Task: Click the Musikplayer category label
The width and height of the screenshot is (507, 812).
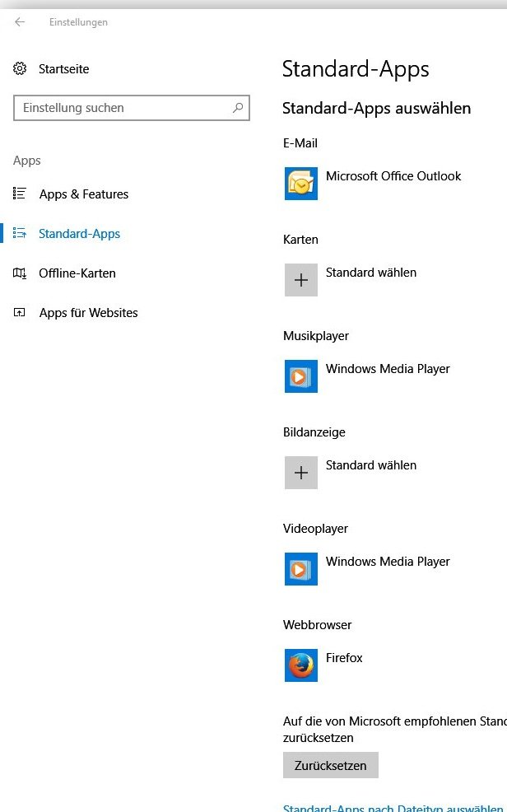Action: pyautogui.click(x=315, y=335)
